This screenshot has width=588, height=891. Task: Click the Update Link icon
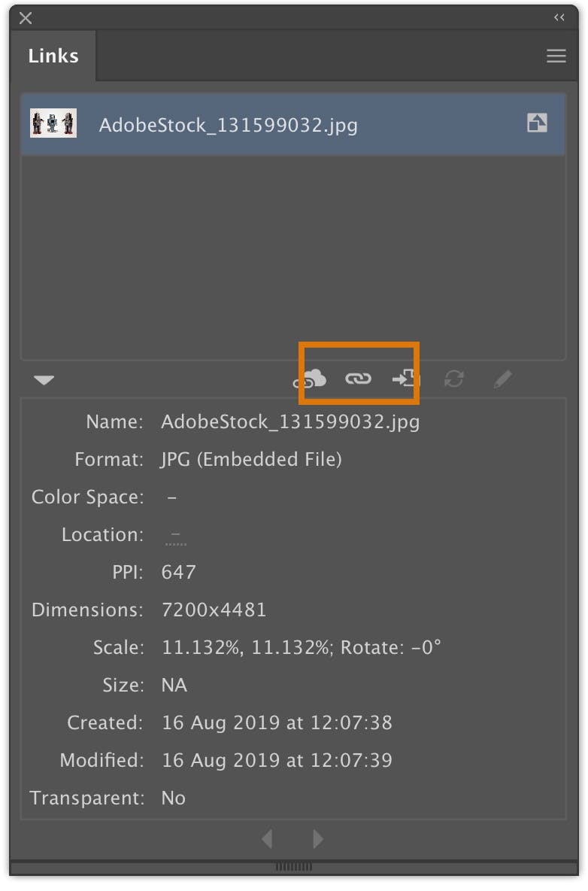pos(454,379)
